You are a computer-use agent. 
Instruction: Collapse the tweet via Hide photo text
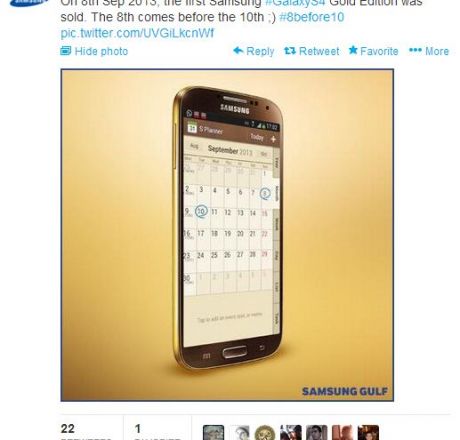coord(101,51)
